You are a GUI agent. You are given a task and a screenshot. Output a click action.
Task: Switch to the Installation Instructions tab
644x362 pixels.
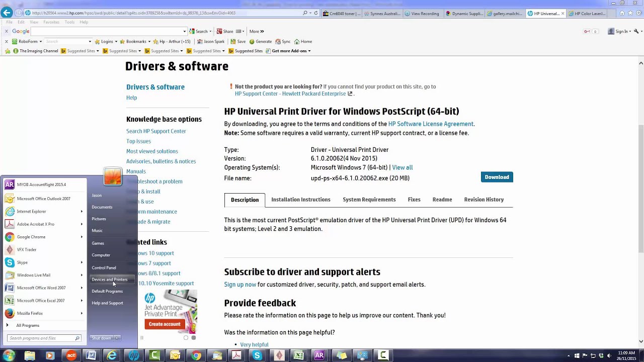point(301,200)
